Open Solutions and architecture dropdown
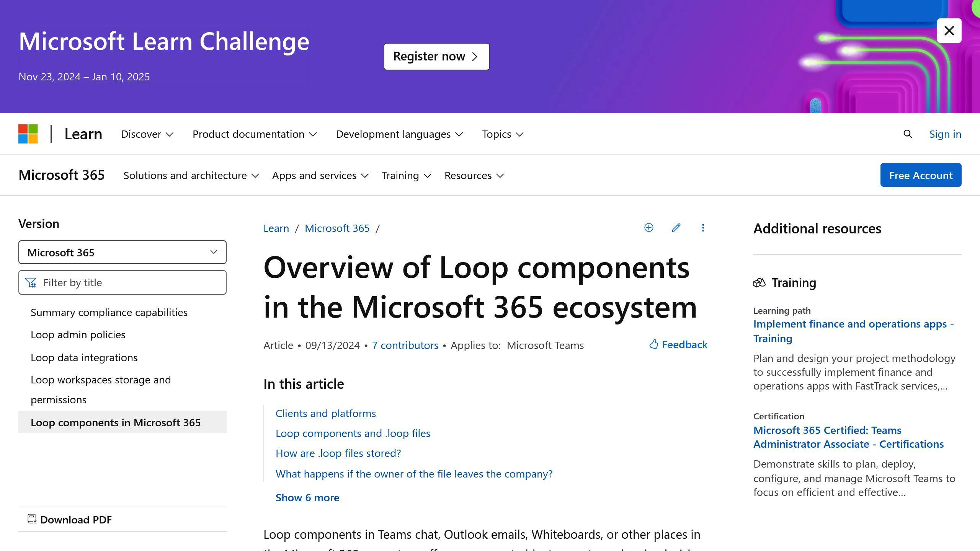This screenshot has width=980, height=551. pos(191,175)
